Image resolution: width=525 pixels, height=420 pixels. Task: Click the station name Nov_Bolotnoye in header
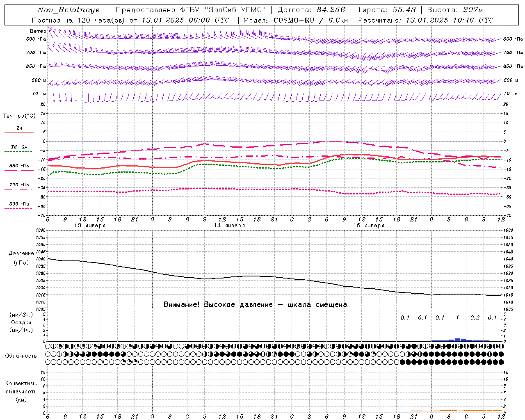(68, 10)
